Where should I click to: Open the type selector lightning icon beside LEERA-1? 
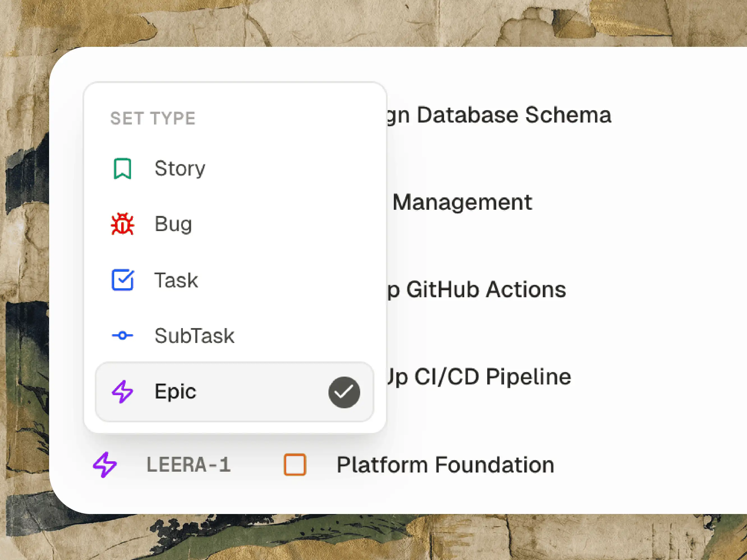coord(105,465)
